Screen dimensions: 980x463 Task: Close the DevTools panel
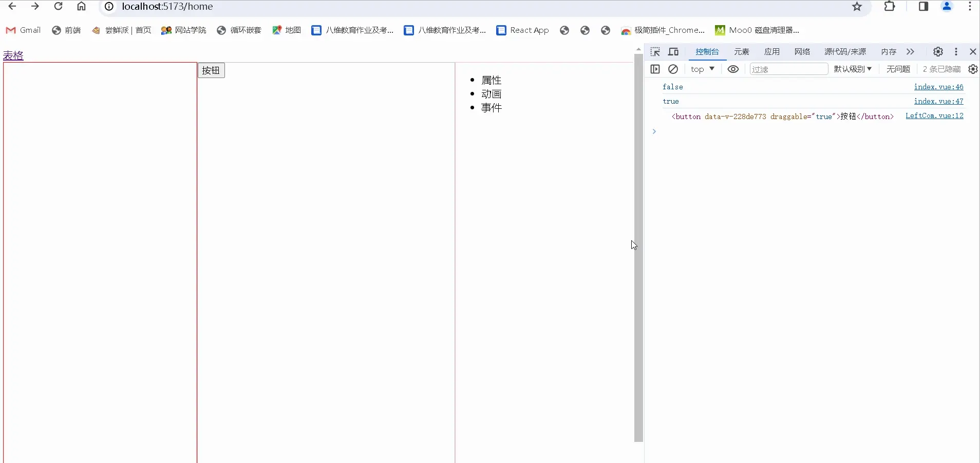coord(973,52)
